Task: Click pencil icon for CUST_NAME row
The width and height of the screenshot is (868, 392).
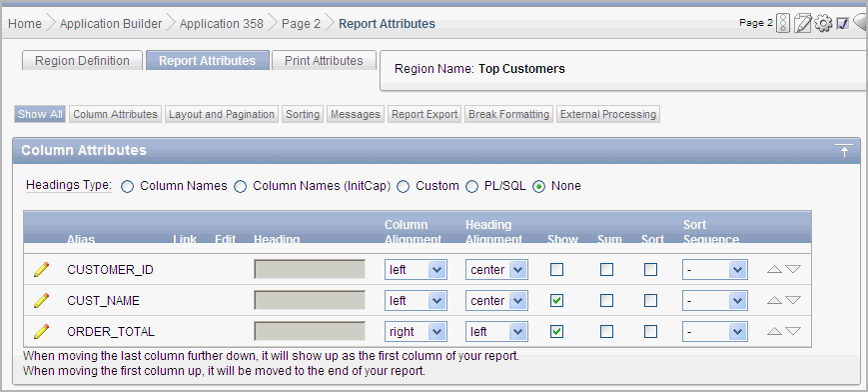Action: click(x=42, y=301)
